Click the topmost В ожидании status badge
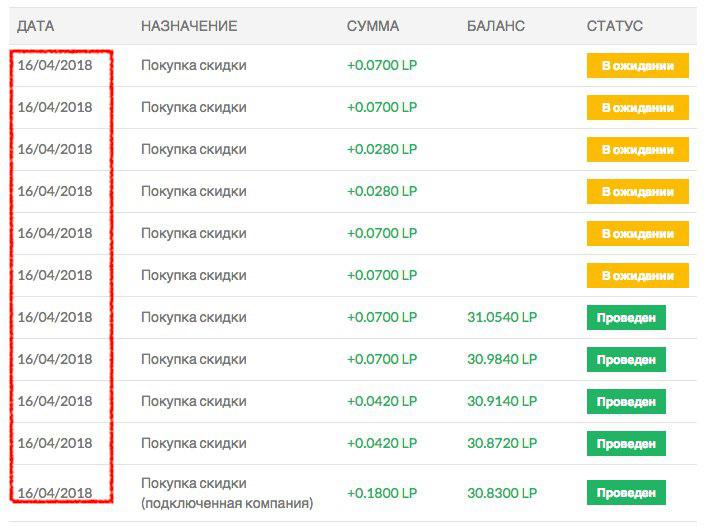This screenshot has height=526, width=727. 637,66
